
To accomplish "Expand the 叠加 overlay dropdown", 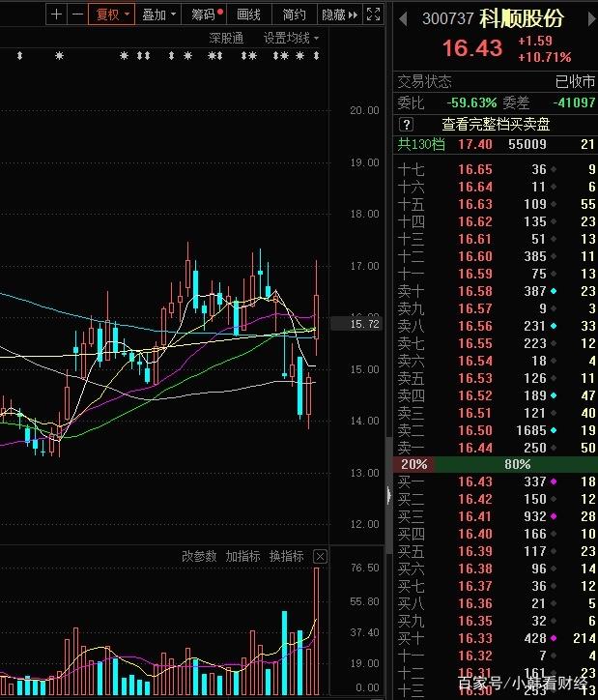I will [x=159, y=15].
